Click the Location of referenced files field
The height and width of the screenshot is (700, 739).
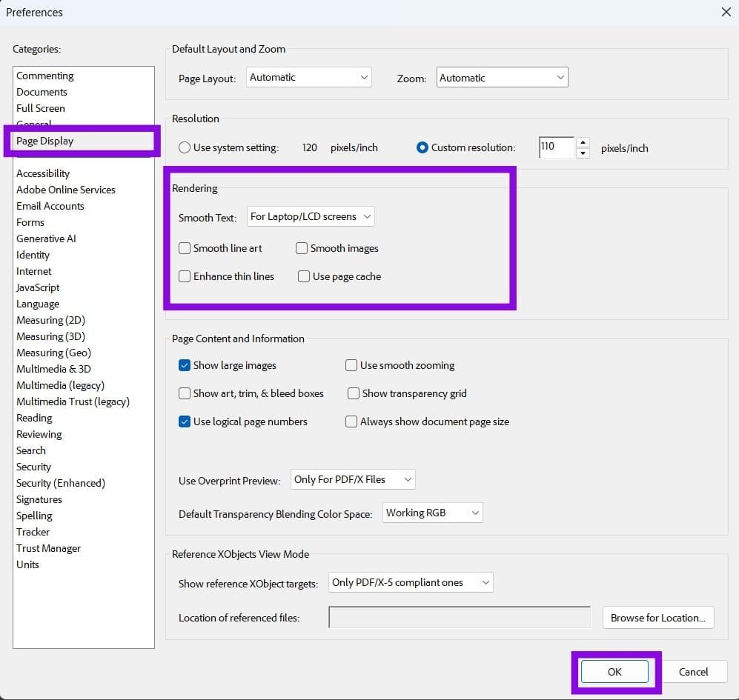point(460,618)
